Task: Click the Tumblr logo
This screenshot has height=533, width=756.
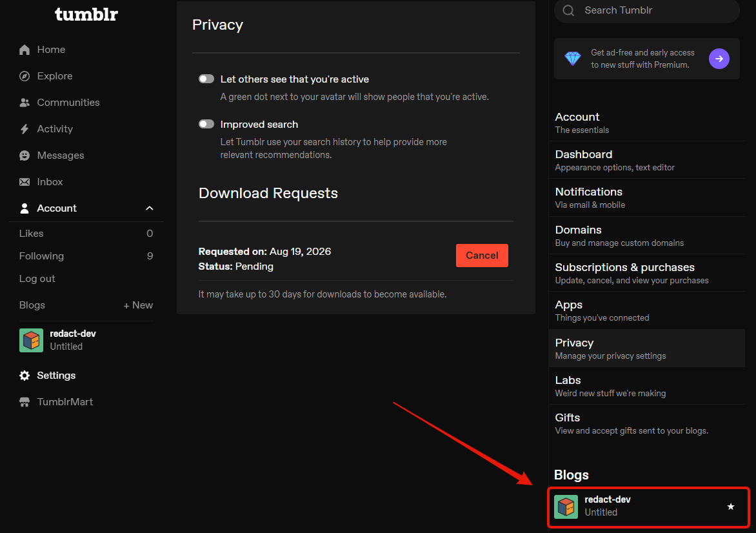Action: (86, 14)
